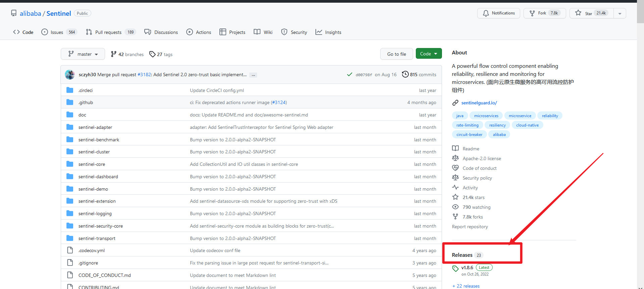View the 27 tags link
Screen dimensions: 644x289
[161, 54]
